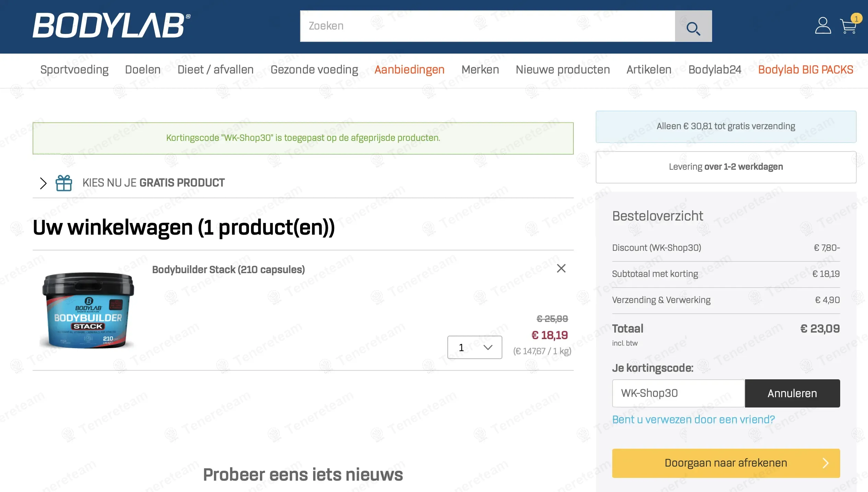Click 'Bent u verwezen door een vriend?' link
Viewport: 868px width, 492px height.
tap(694, 420)
